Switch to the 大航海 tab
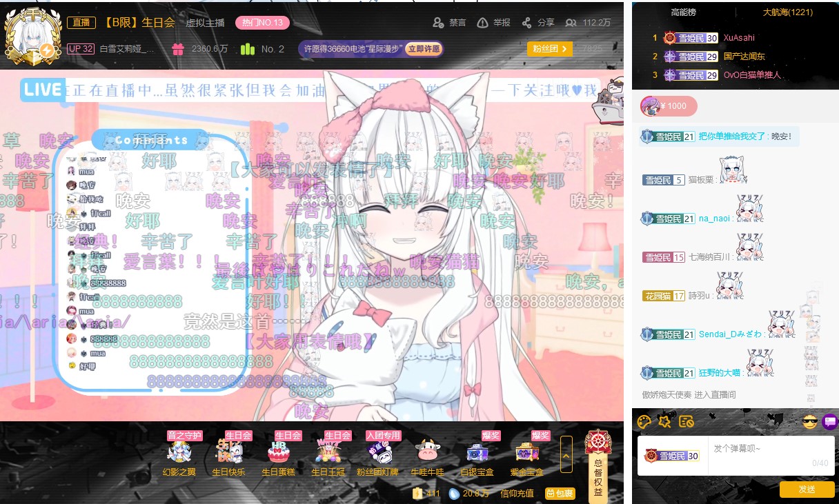Screen dimensions: 839x504 click(787, 12)
